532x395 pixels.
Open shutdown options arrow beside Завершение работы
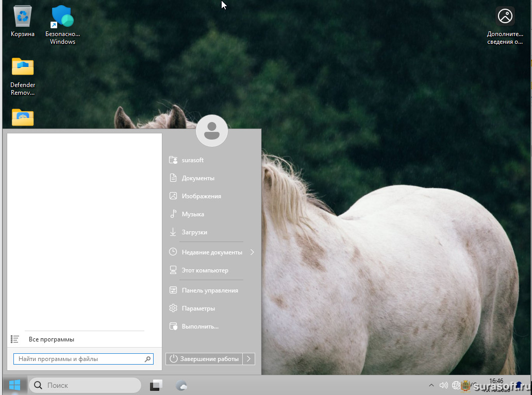248,359
